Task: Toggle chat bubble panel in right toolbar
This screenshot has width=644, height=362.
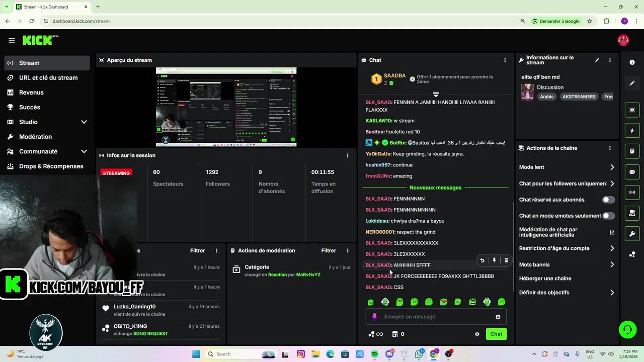Action: click(x=632, y=172)
